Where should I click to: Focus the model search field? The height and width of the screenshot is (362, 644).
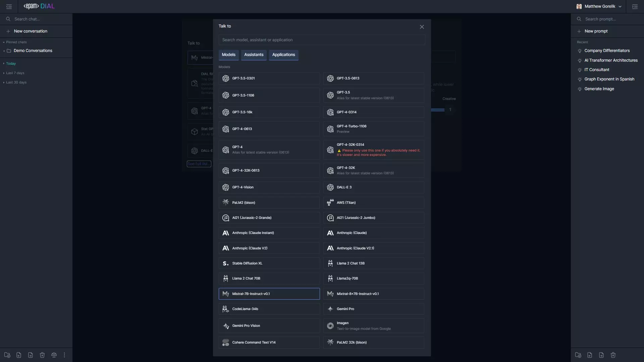[x=322, y=40]
